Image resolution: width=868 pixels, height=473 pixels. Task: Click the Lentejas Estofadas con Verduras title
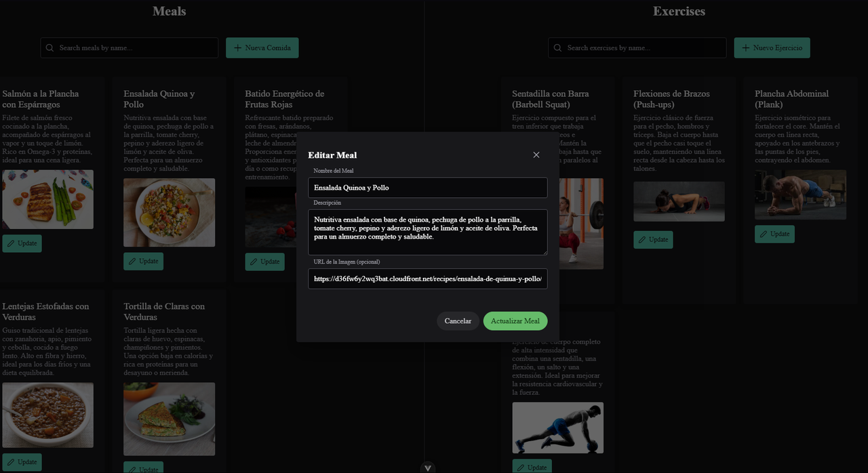pos(45,312)
